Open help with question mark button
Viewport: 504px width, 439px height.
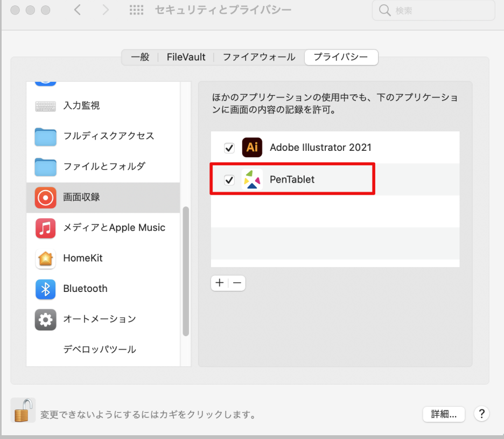481,414
